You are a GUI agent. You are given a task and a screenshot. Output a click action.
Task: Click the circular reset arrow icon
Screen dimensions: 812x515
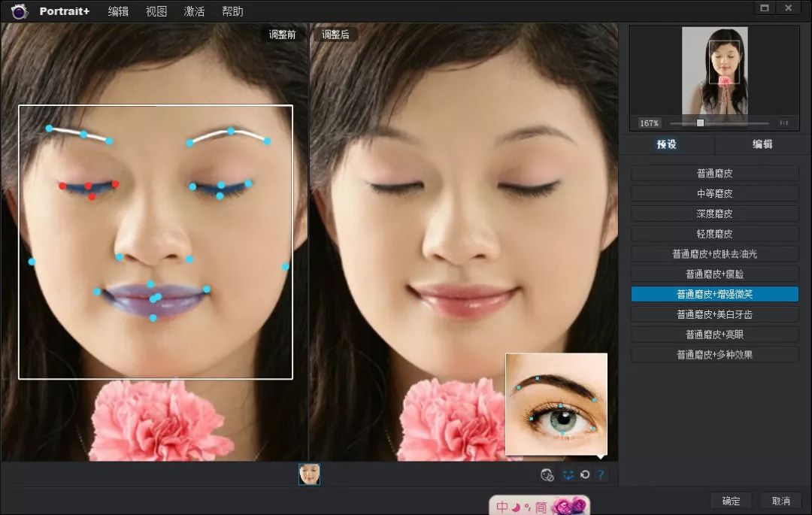[585, 474]
